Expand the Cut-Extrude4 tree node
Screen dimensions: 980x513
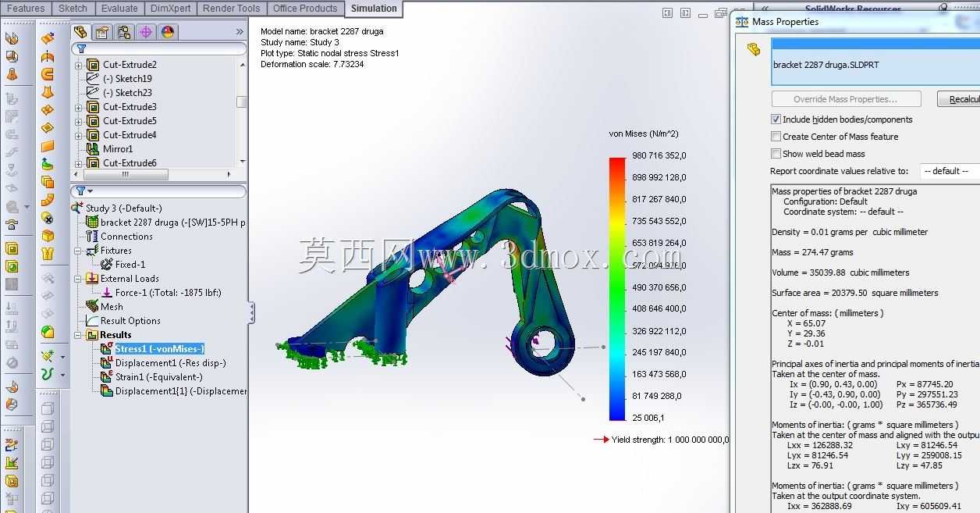tap(78, 135)
